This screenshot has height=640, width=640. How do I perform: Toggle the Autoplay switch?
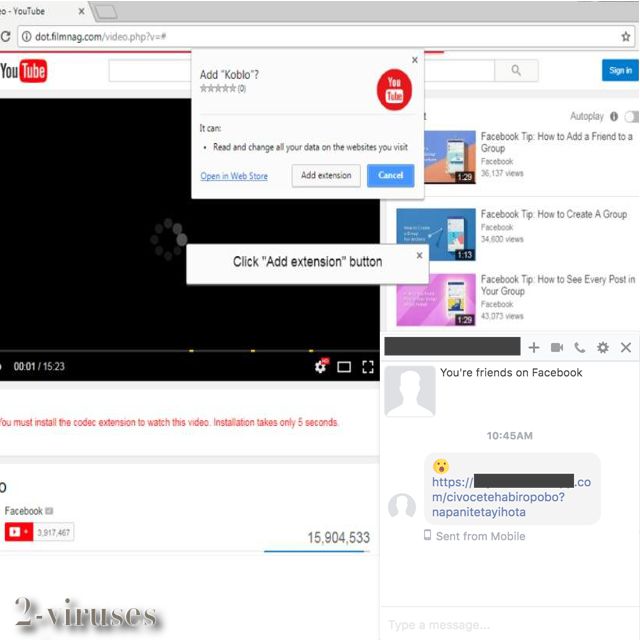tap(631, 117)
